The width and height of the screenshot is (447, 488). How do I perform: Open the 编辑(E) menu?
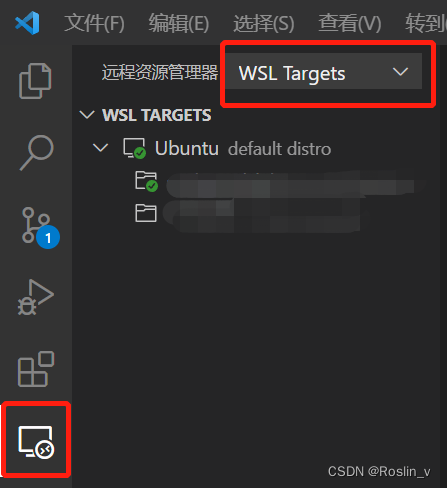179,23
